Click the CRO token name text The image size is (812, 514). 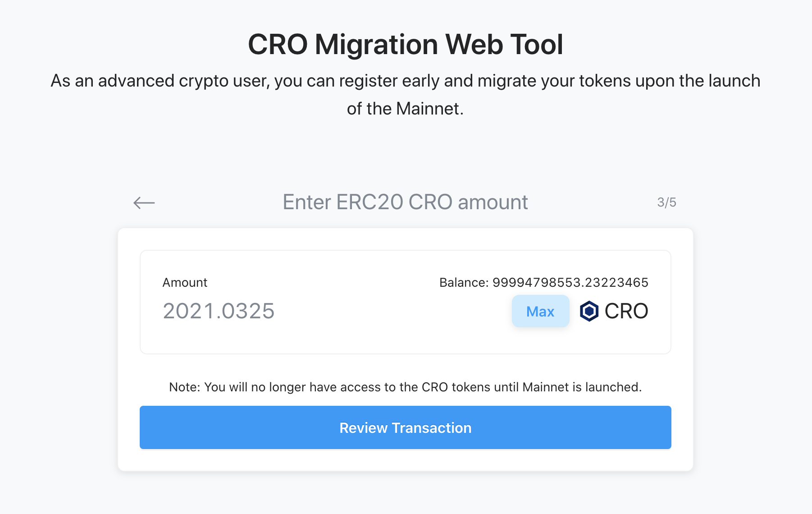pos(626,311)
